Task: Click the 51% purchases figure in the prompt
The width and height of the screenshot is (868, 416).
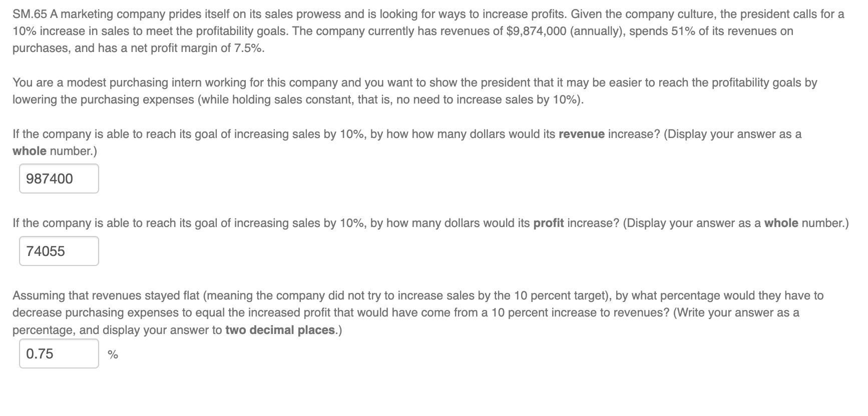Action: pyautogui.click(x=685, y=31)
